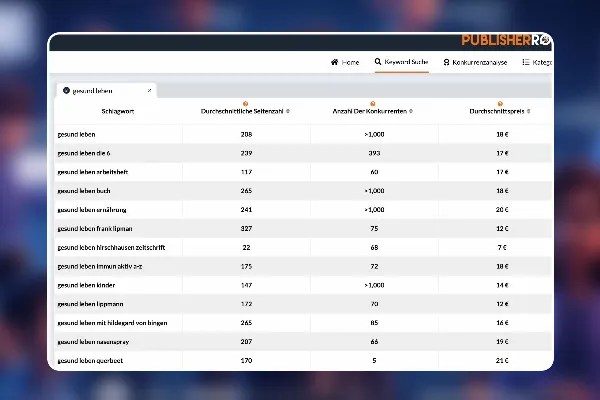Click page count 22 in hirschhausen row
The width and height of the screenshot is (600, 400).
[246, 247]
